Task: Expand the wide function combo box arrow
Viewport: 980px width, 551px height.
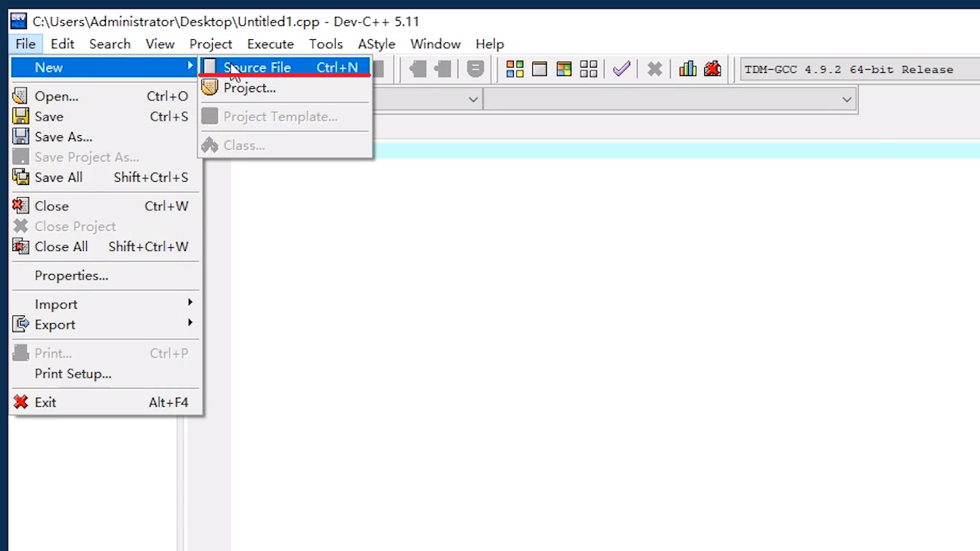Action: pos(846,99)
